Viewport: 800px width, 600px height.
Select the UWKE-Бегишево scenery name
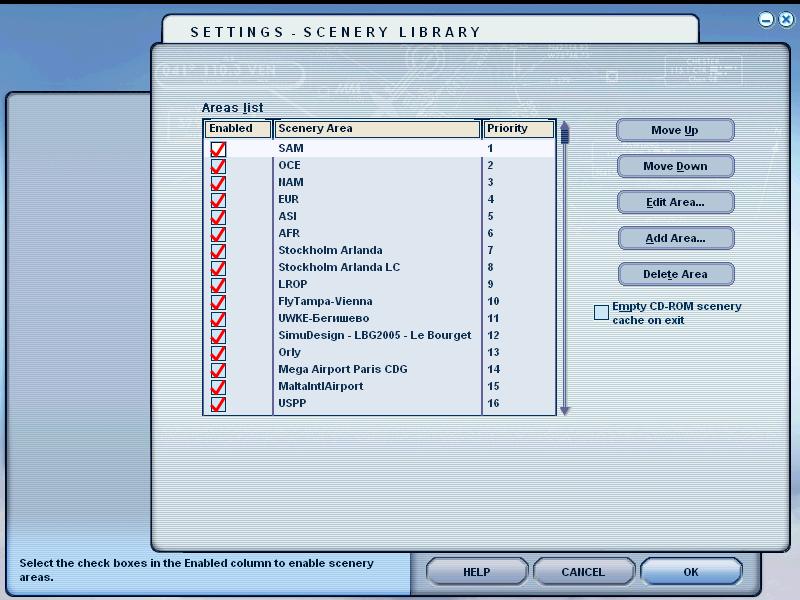pyautogui.click(x=323, y=318)
